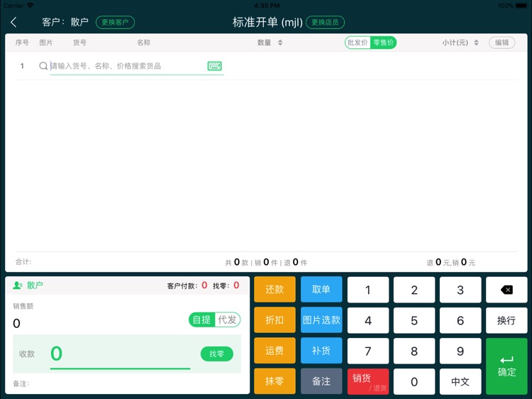Tap the back arrow icon
The height and width of the screenshot is (399, 532).
tap(13, 23)
